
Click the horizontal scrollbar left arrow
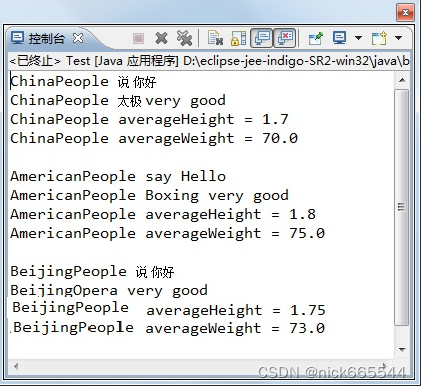click(16, 367)
